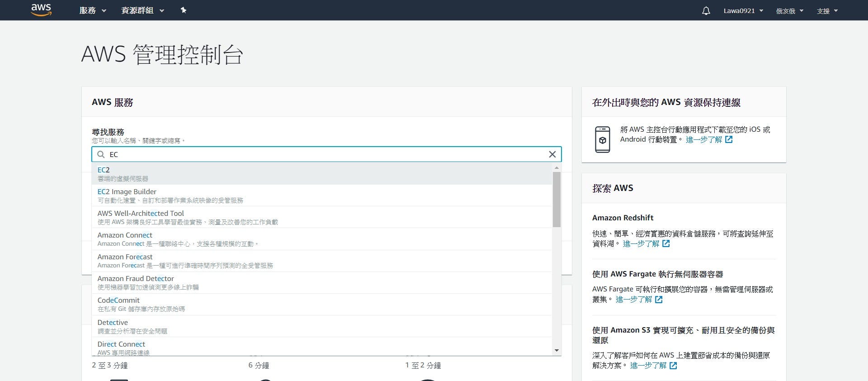The width and height of the screenshot is (868, 381).
Task: Open 進一步了解 link under AWS Fargate
Action: [633, 300]
